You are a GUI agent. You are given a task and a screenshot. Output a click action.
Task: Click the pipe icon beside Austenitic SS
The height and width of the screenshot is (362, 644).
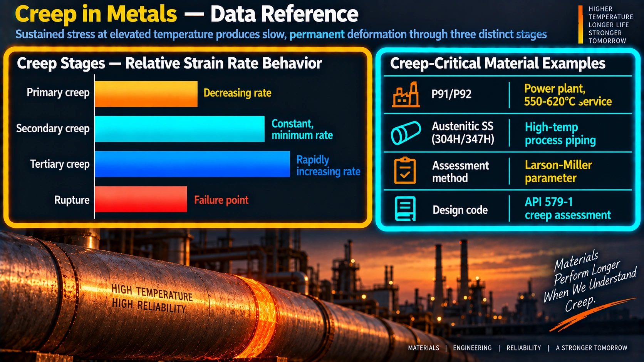click(x=406, y=133)
